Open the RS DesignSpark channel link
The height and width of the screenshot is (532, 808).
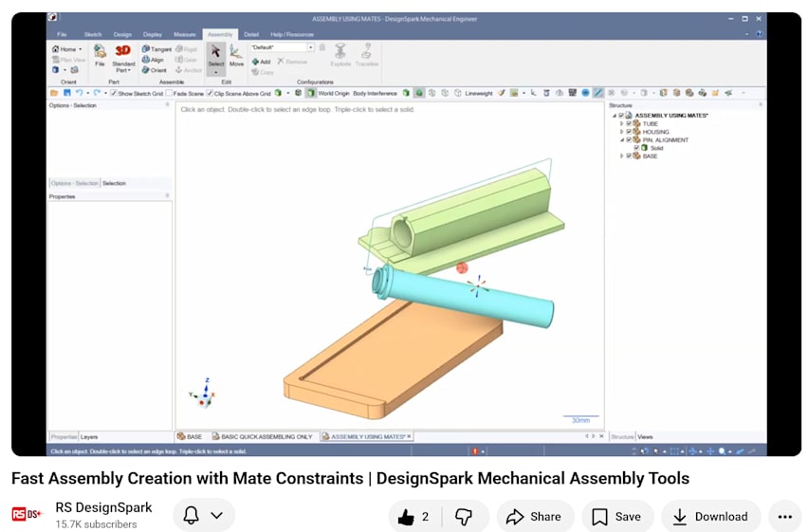pos(103,507)
